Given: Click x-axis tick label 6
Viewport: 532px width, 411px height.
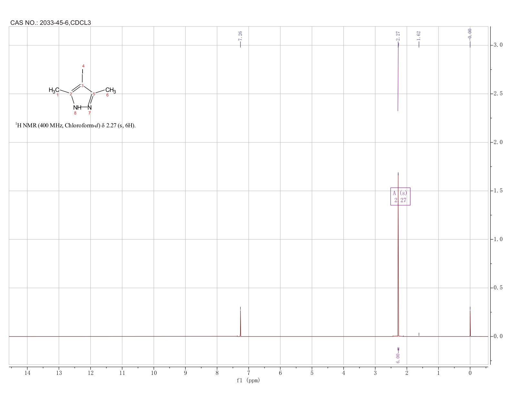Looking at the screenshot, I should (x=280, y=373).
